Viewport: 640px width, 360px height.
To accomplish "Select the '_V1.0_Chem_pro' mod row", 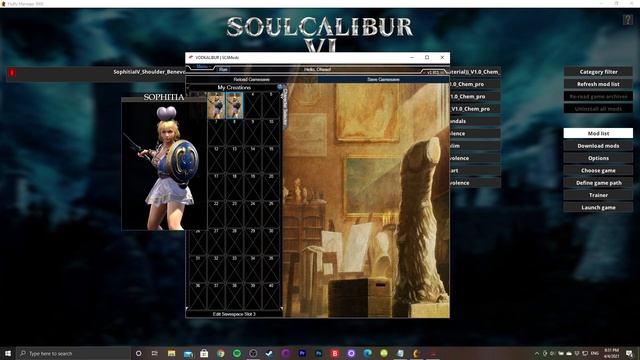I will (475, 109).
